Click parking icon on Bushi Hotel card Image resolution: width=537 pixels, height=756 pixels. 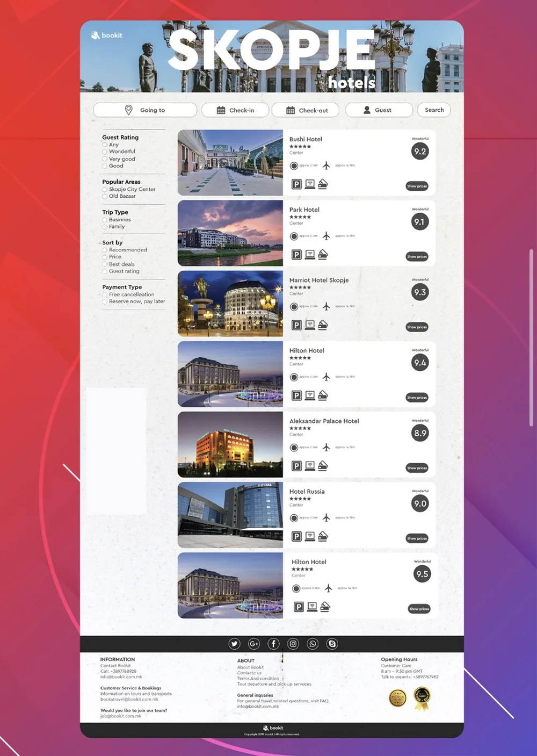pyautogui.click(x=296, y=184)
